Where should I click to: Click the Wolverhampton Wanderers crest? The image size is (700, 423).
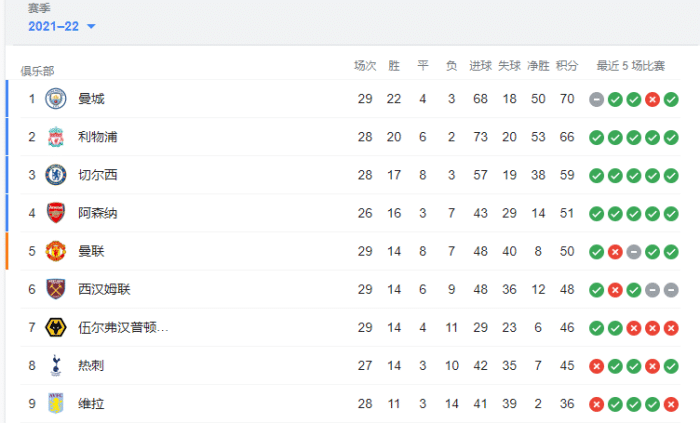pyautogui.click(x=55, y=327)
